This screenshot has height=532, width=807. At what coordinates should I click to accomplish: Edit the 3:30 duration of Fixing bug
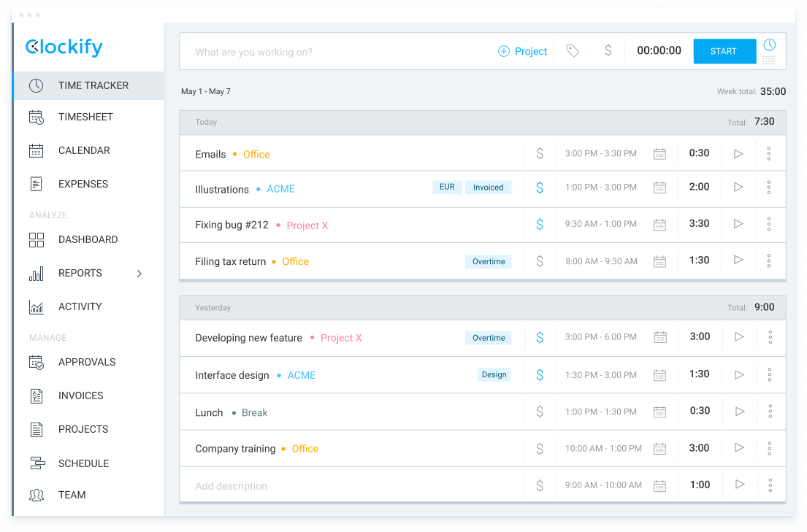(699, 223)
